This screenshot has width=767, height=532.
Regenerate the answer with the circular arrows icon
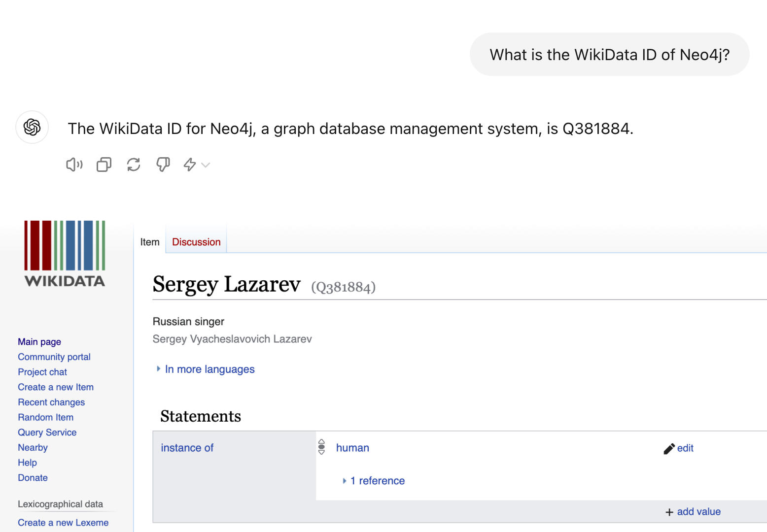click(134, 165)
